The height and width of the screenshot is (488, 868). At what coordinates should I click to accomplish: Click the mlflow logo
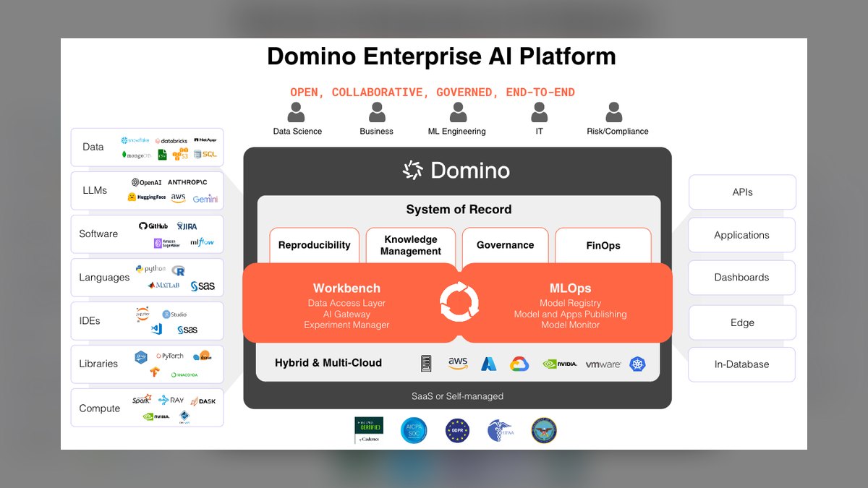pyautogui.click(x=202, y=243)
